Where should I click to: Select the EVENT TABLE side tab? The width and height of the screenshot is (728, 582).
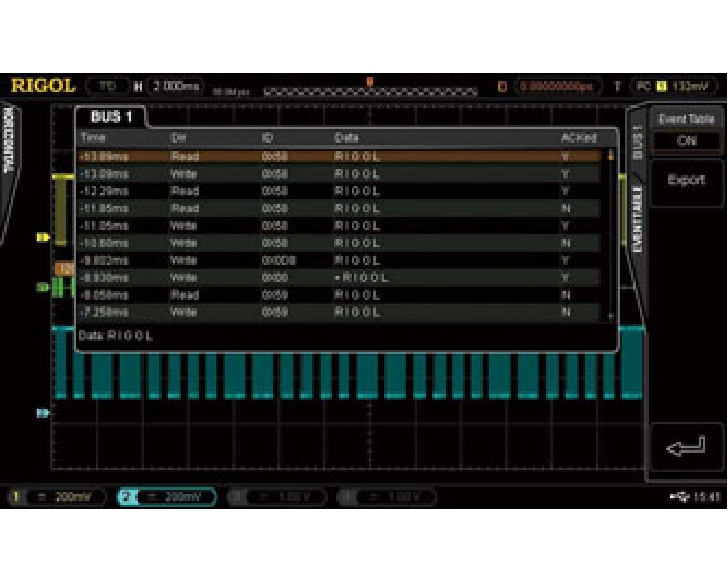point(638,218)
